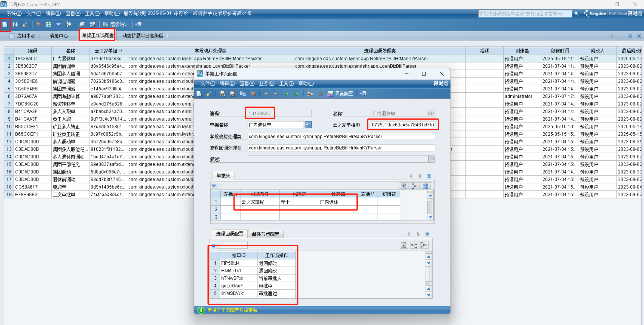Click the save floppy disk icon in dialog toolbar
644x325 pixels.
(232, 94)
